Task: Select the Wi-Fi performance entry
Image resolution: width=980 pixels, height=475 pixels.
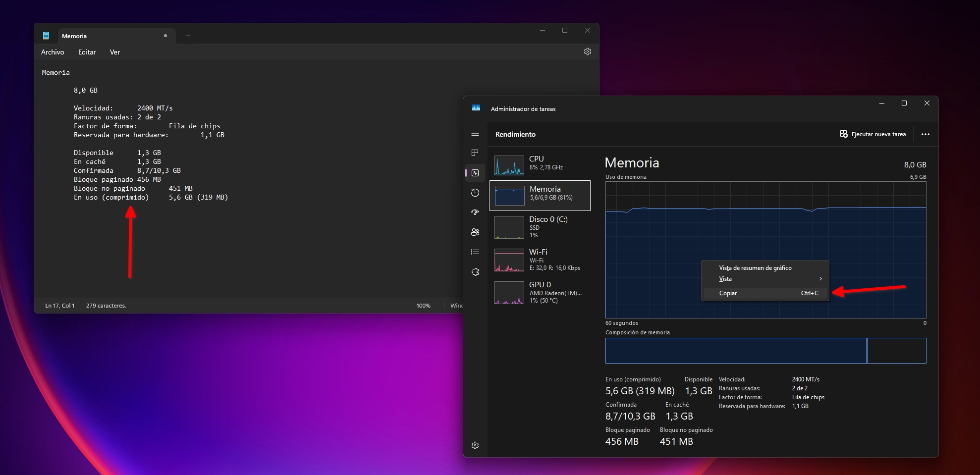Action: pos(540,260)
